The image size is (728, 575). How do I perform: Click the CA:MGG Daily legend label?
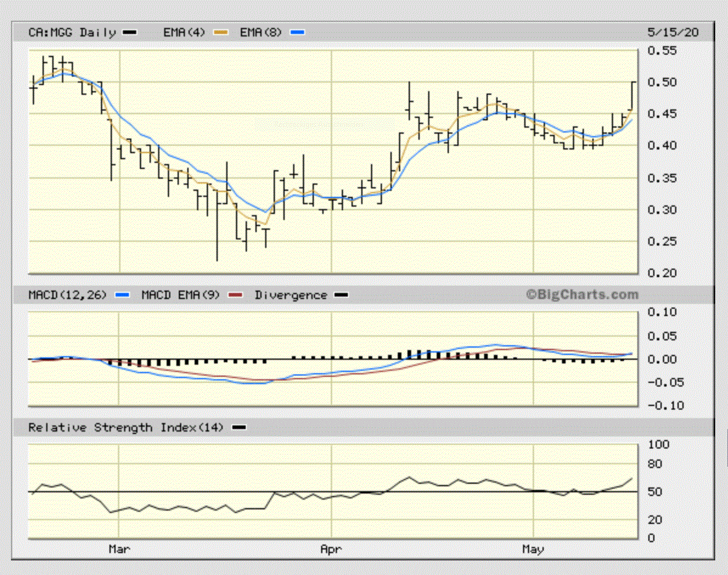[x=72, y=32]
